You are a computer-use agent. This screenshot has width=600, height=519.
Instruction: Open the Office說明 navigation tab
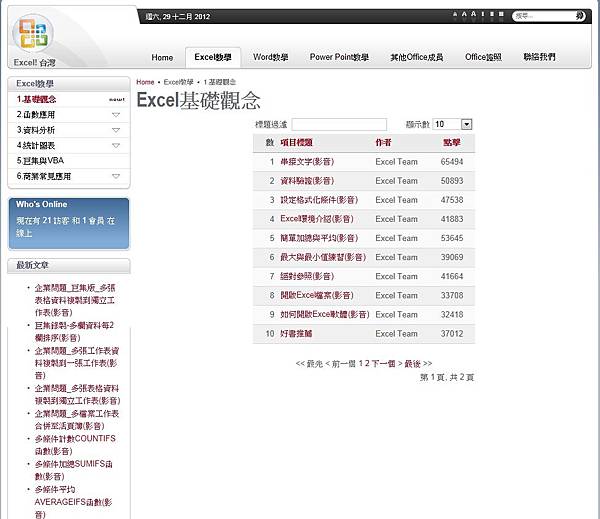pyautogui.click(x=483, y=57)
